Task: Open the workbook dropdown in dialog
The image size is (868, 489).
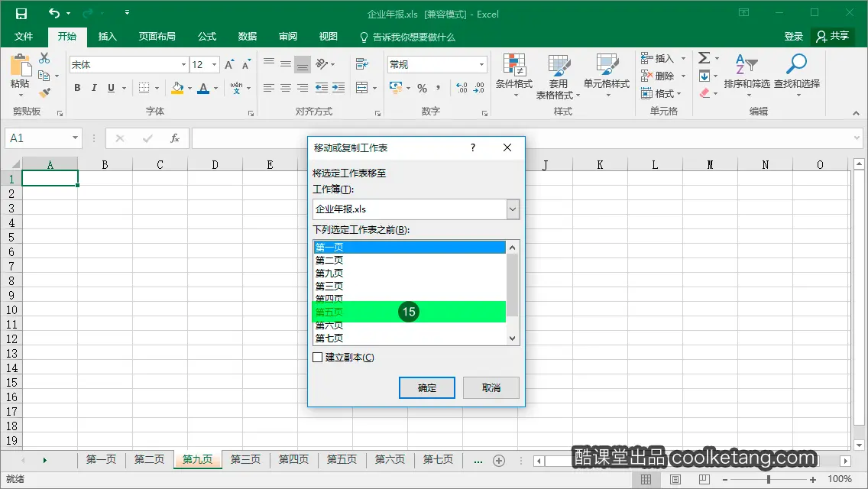Action: 513,209
